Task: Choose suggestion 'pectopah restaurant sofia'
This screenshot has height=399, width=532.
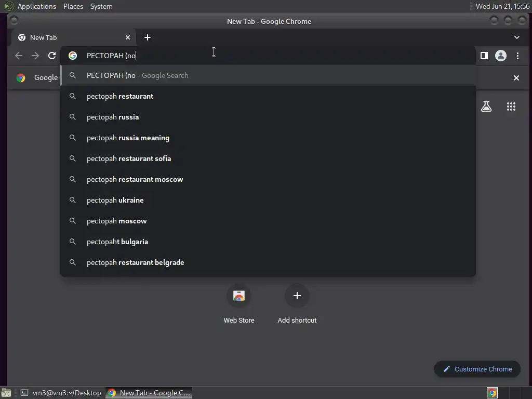Action: [x=268, y=158]
